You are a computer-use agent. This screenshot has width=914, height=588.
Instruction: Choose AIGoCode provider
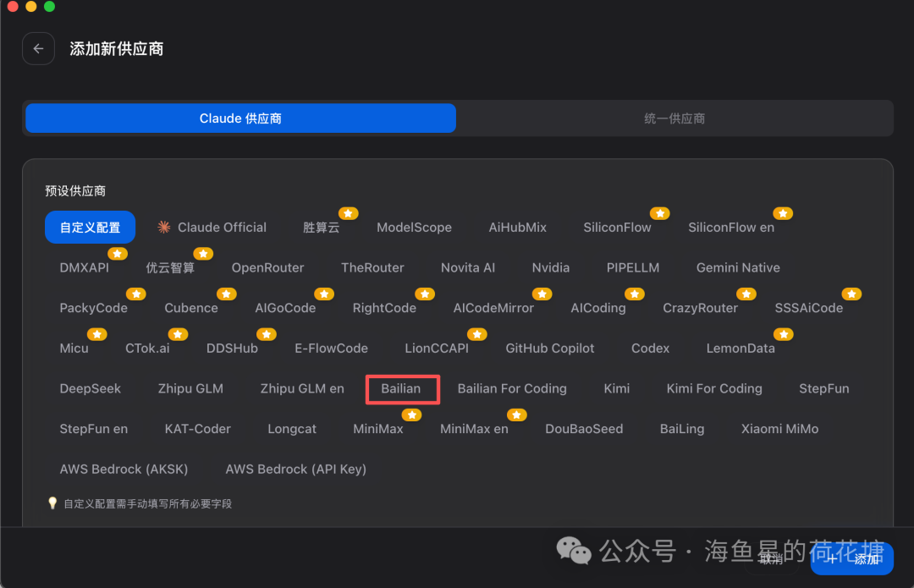pos(286,308)
